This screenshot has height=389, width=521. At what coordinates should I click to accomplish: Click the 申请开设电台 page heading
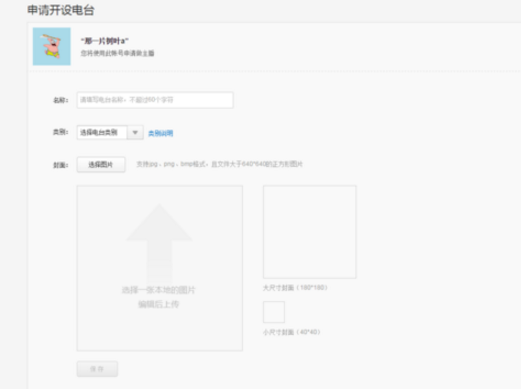(61, 10)
